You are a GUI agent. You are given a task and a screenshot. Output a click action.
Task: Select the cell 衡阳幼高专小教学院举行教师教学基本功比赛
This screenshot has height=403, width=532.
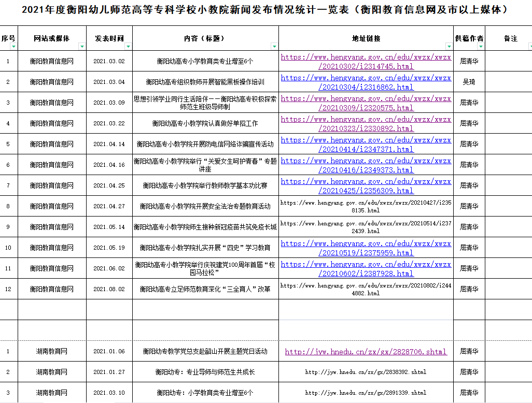pyautogui.click(x=205, y=185)
